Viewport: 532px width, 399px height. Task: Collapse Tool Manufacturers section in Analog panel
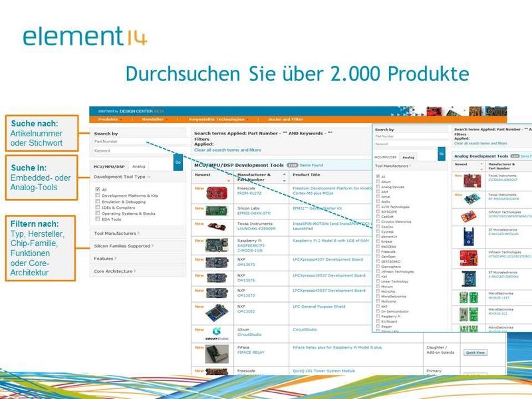[x=392, y=166]
